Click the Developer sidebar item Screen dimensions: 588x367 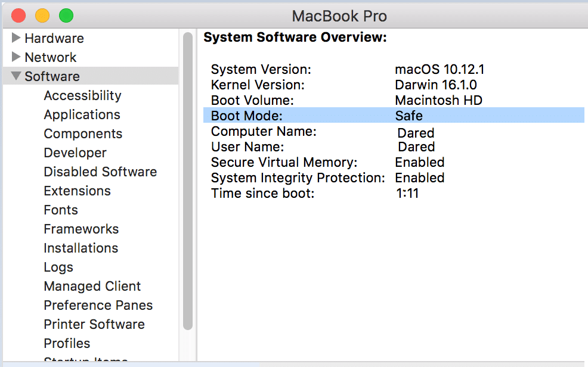(x=75, y=153)
